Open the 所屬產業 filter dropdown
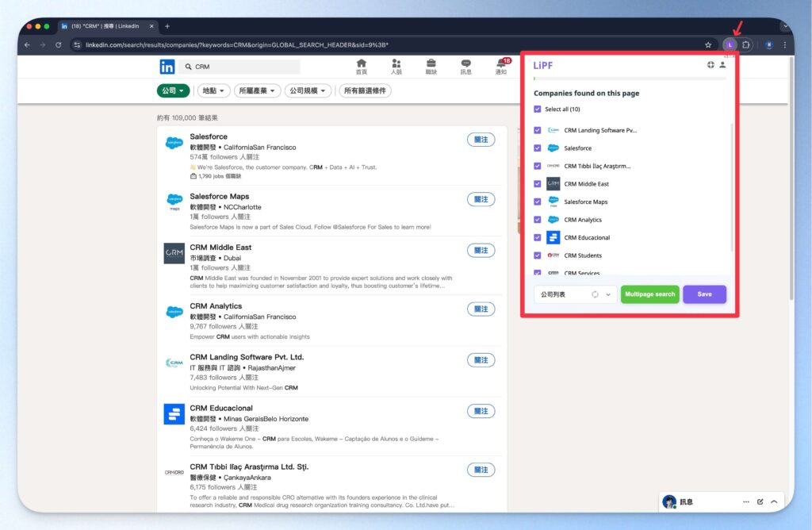Screen dimensions: 812x530 tap(257, 90)
